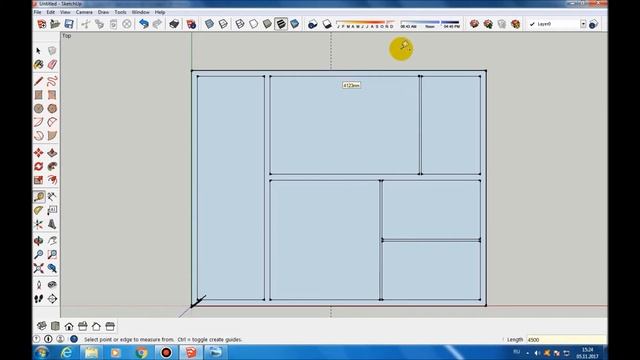Screen dimensions: 640x360
Task: Choose the Position Camera tool
Action: (x=38, y=285)
